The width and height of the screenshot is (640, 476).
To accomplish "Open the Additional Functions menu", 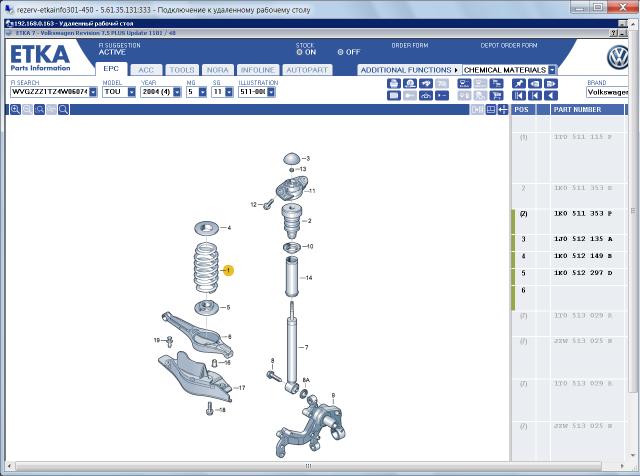I will coord(409,70).
